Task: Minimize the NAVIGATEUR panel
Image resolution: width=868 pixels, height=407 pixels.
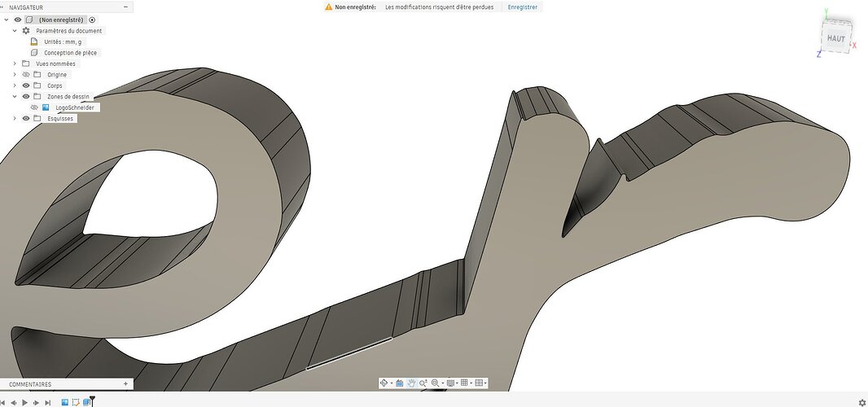Action: click(x=125, y=7)
